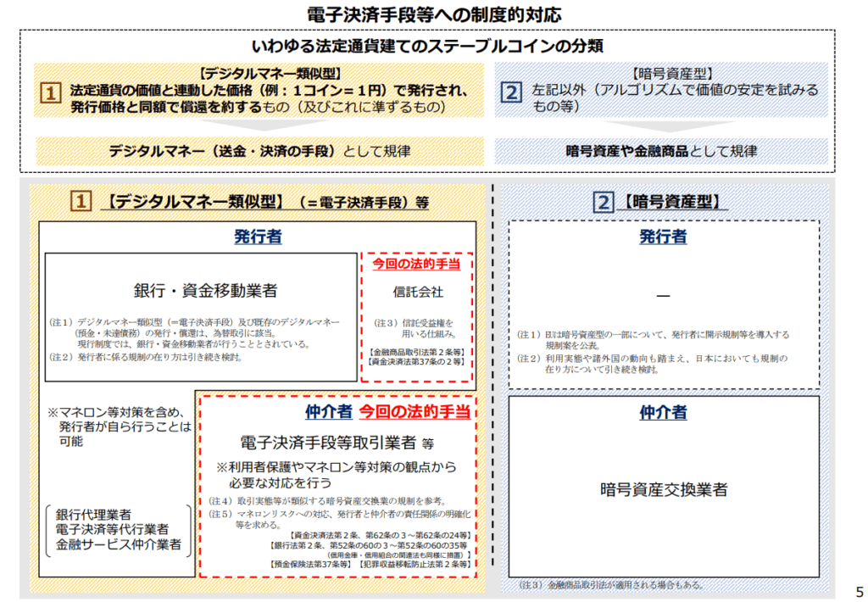The width and height of the screenshot is (868, 602).
Task: Click note "(注3) 信託受益権を用いる仕組み。"
Action: click(x=415, y=328)
